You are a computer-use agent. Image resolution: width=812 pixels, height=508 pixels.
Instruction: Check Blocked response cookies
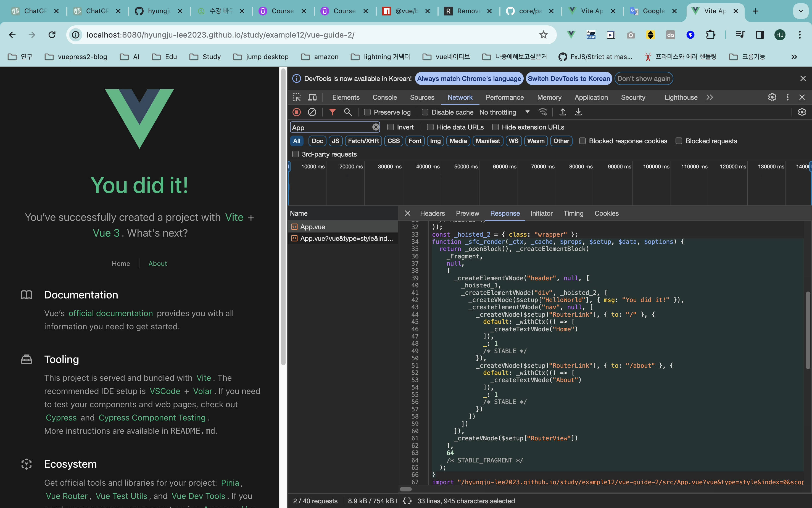[x=582, y=141]
